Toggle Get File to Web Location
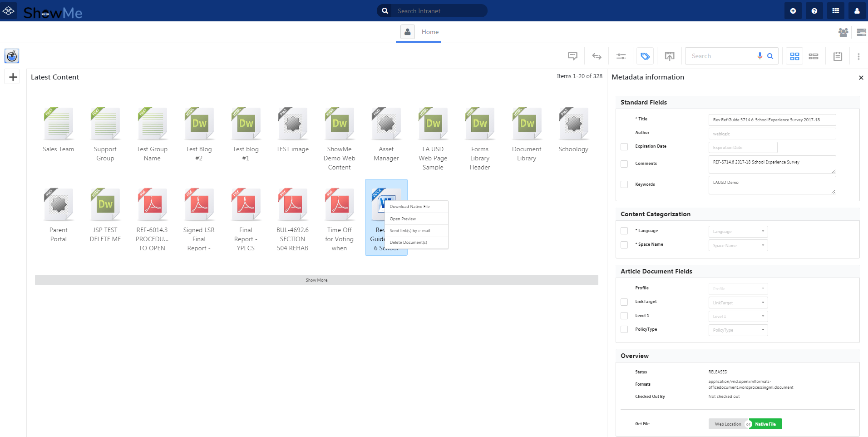The width and height of the screenshot is (868, 437). [x=727, y=424]
